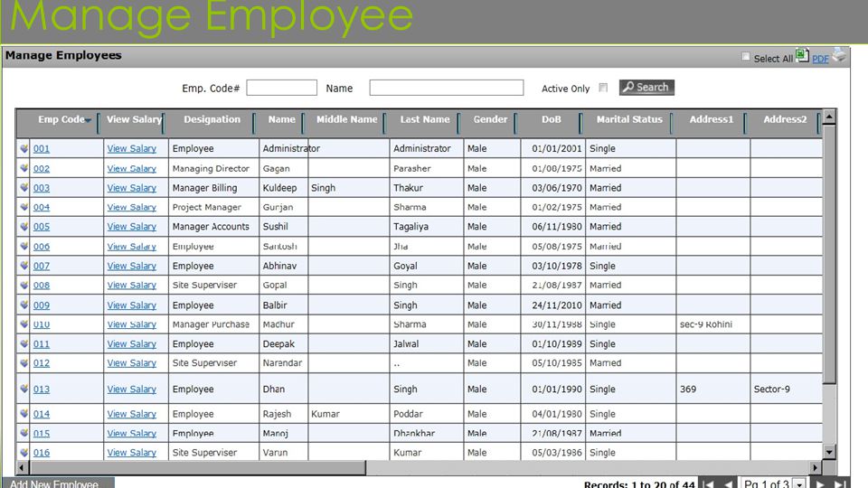Open View Salary for employee 013
The image size is (868, 488).
click(x=132, y=389)
